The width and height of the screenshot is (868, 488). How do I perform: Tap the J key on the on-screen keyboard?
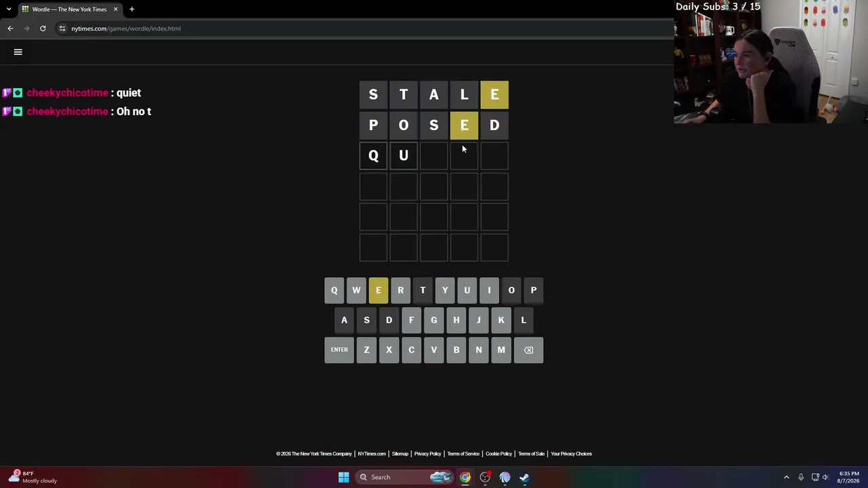pyautogui.click(x=479, y=320)
